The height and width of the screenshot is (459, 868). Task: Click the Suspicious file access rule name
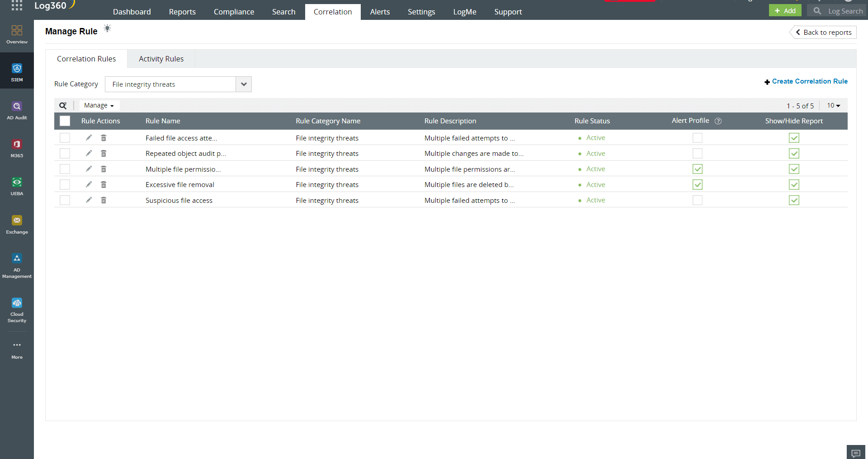click(x=179, y=200)
